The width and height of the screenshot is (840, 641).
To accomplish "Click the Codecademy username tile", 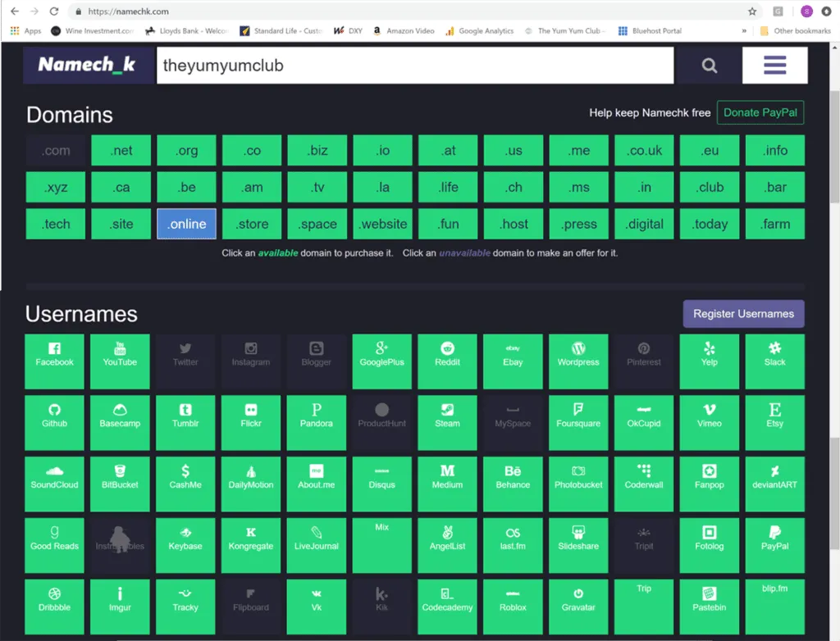I will (x=447, y=607).
